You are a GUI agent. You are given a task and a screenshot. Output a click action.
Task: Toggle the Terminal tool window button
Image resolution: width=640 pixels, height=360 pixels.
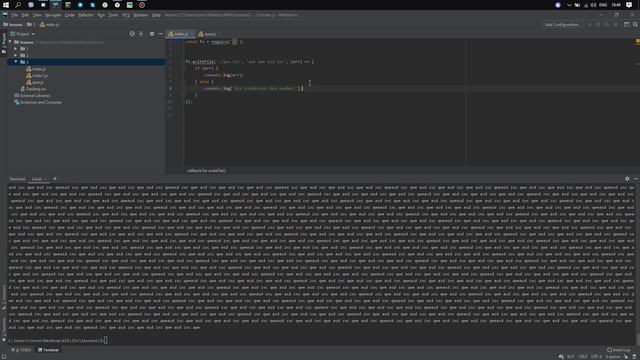coord(48,350)
